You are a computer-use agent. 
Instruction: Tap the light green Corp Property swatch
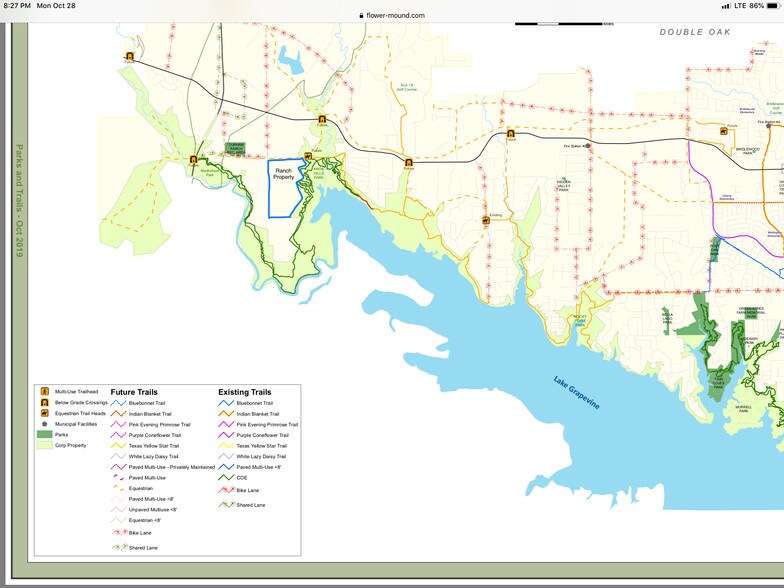44,444
